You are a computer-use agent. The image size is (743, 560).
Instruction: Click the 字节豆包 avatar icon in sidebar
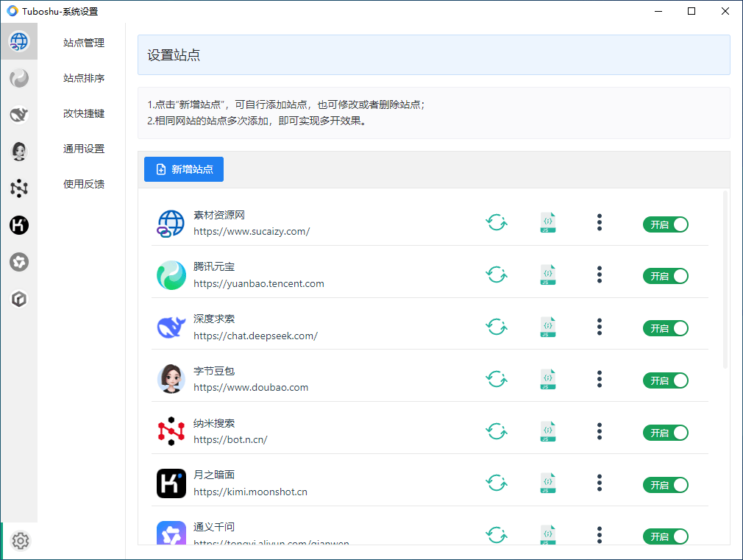pyautogui.click(x=19, y=151)
